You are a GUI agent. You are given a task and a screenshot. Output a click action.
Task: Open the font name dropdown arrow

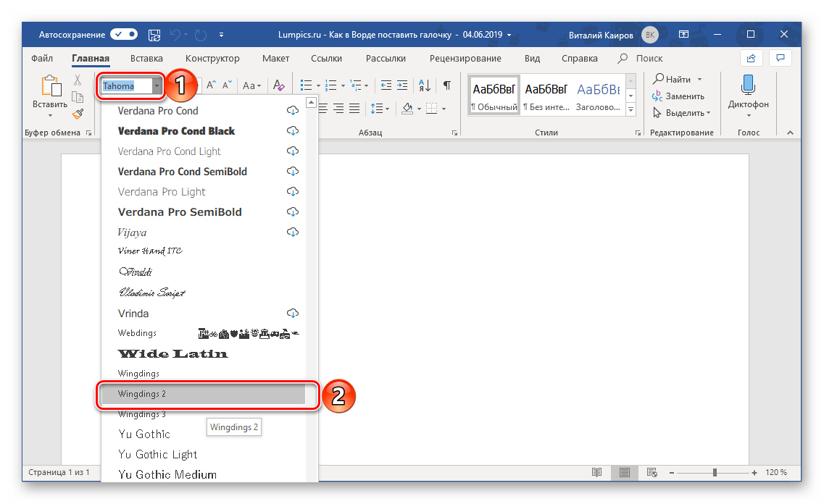pyautogui.click(x=157, y=85)
